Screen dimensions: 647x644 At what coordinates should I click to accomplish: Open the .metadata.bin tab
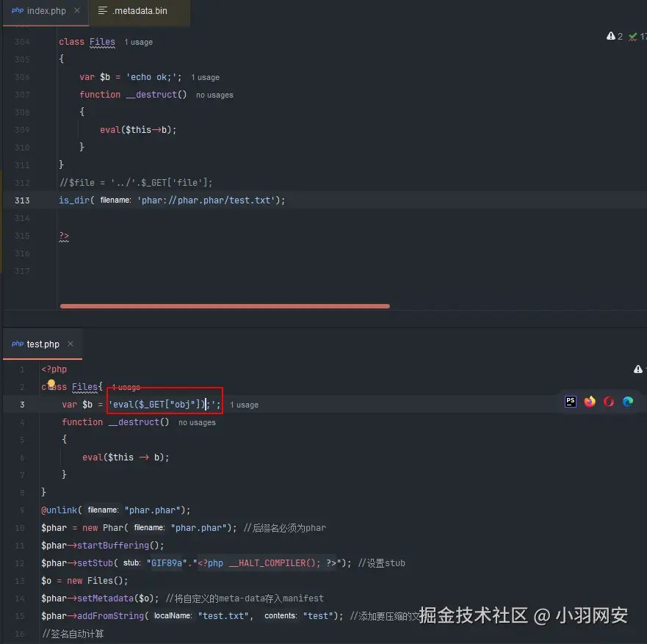140,11
